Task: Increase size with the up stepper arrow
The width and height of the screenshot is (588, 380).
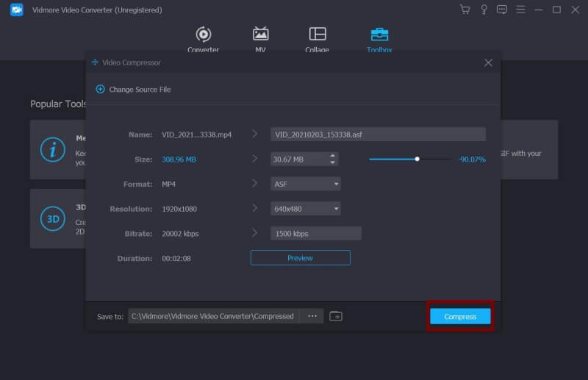Action: [333, 156]
